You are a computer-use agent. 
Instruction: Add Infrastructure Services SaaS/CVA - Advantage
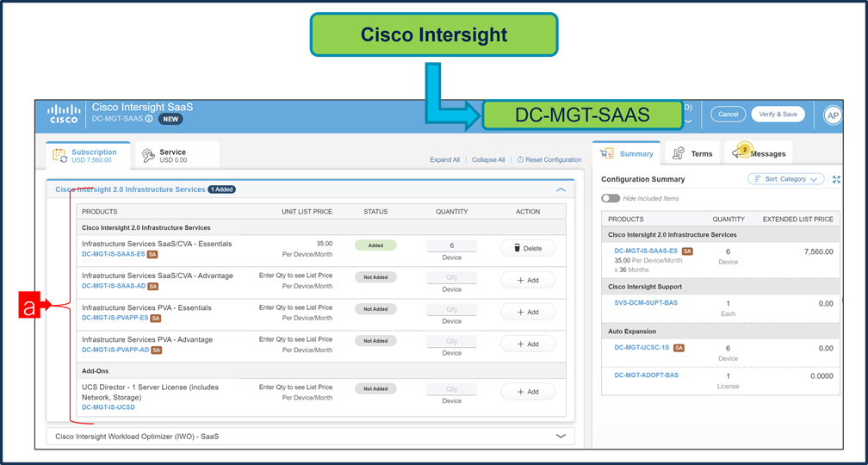(528, 280)
